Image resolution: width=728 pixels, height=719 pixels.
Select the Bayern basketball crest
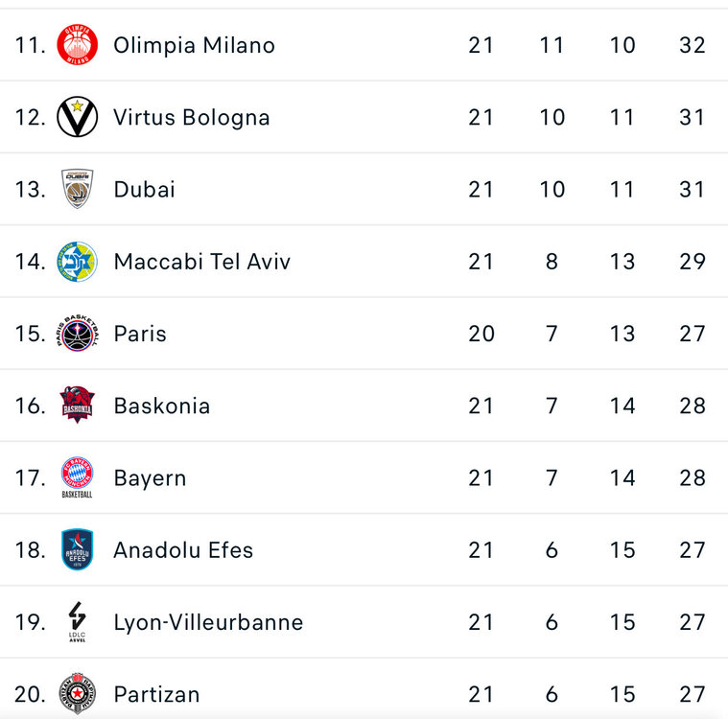pos(77,477)
